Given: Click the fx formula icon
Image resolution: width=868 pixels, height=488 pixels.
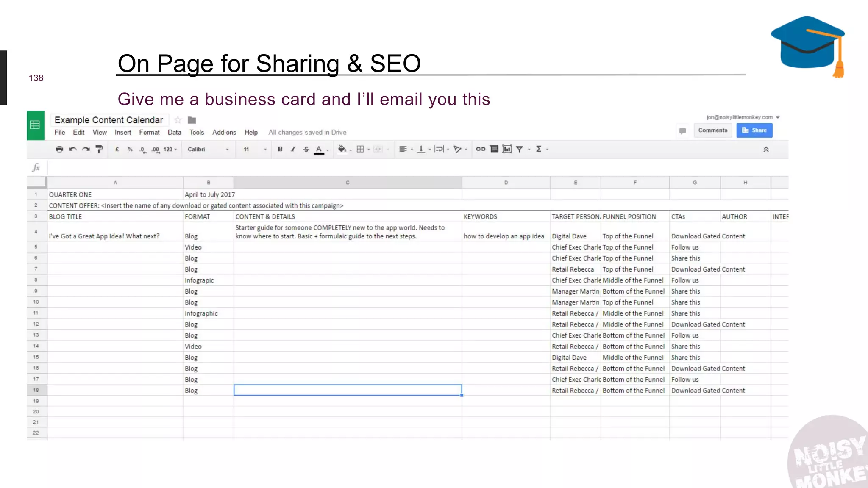Looking at the screenshot, I should tap(36, 167).
